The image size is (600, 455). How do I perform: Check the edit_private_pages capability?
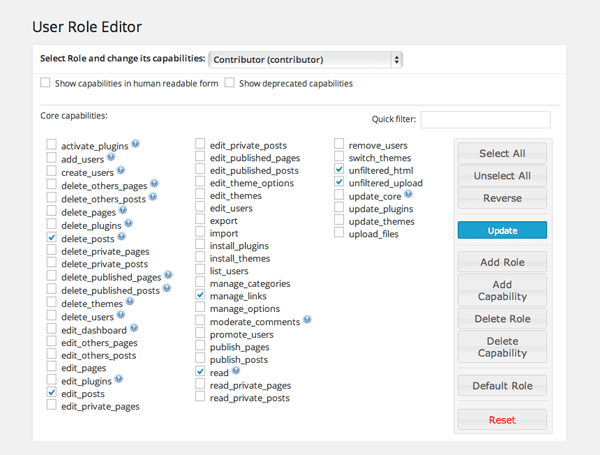52,405
